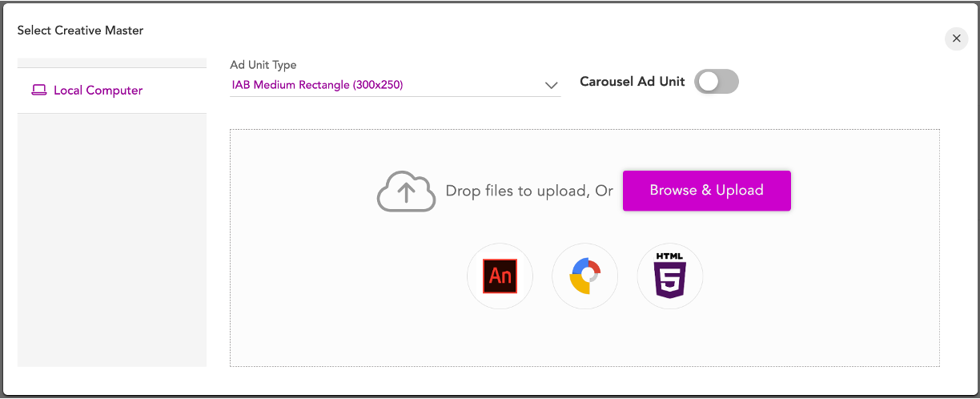Click the Ad Unit Type field label

tap(263, 65)
